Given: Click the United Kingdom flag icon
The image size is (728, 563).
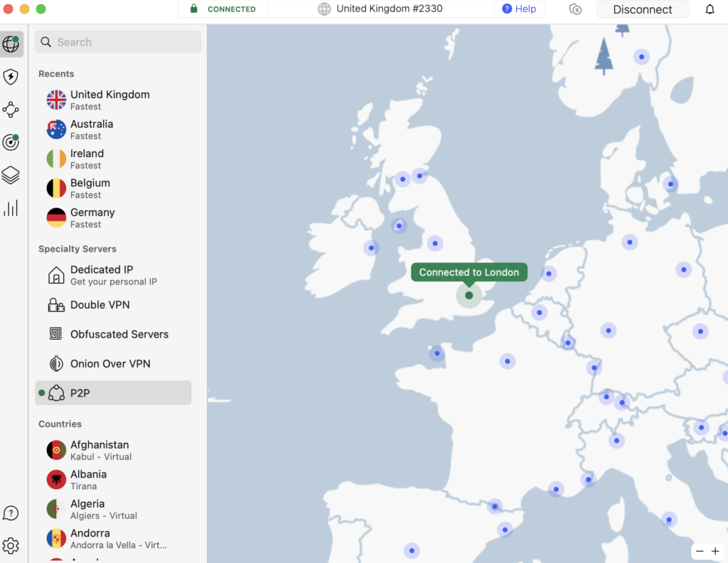Looking at the screenshot, I should tap(56, 100).
